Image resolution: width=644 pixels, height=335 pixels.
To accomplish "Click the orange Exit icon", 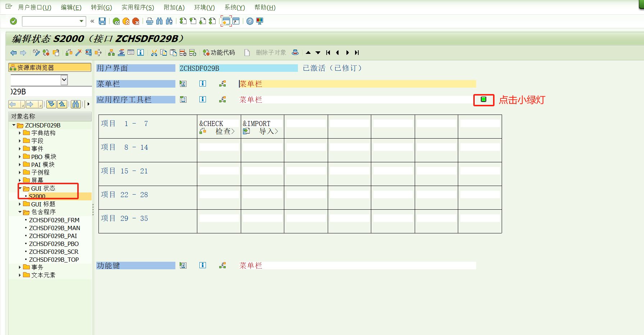I will [x=126, y=22].
